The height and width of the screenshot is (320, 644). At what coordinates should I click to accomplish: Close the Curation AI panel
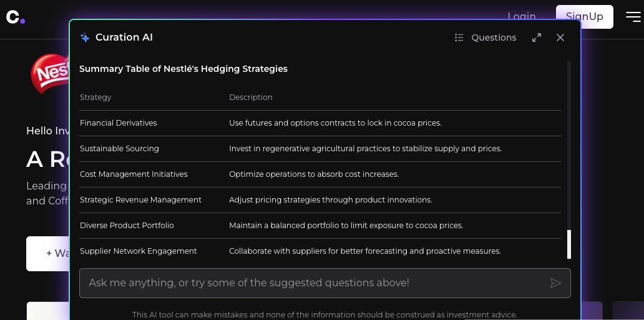click(560, 37)
